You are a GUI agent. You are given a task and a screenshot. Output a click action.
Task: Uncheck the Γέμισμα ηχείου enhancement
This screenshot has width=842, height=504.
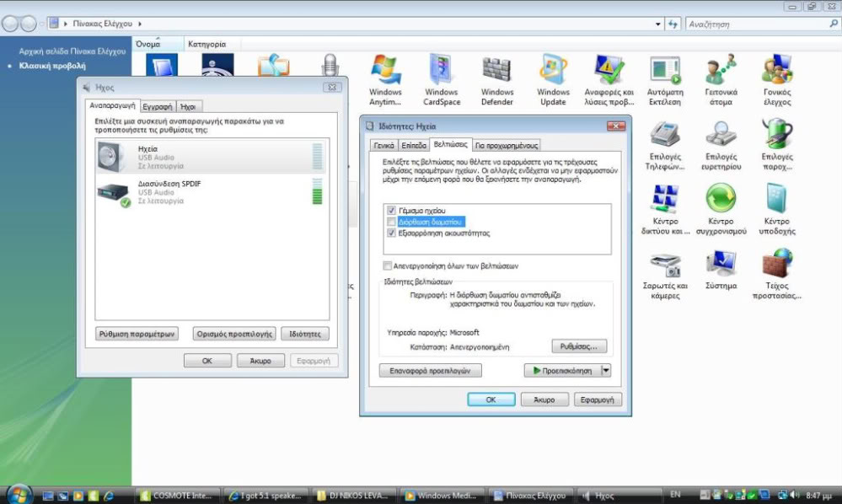(x=391, y=210)
